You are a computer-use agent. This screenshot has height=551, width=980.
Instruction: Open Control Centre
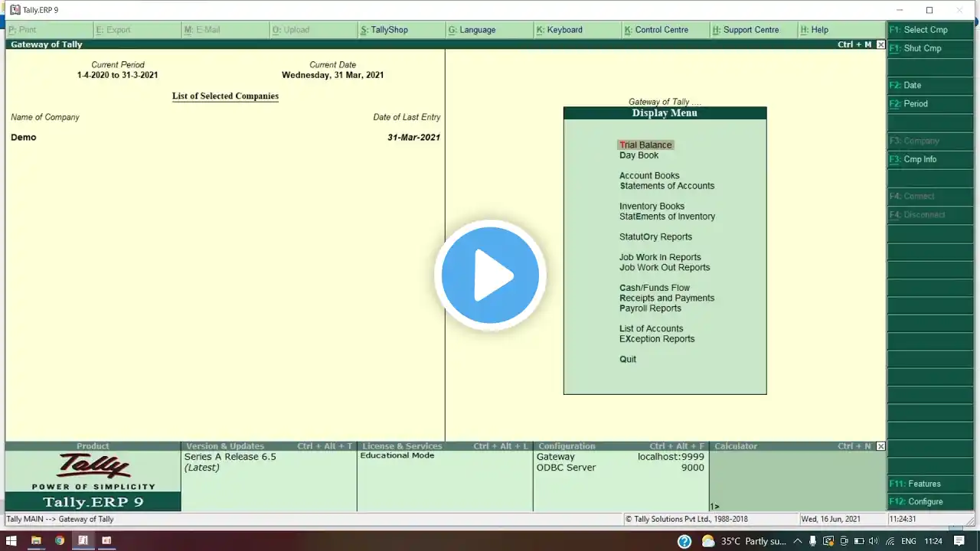(665, 30)
